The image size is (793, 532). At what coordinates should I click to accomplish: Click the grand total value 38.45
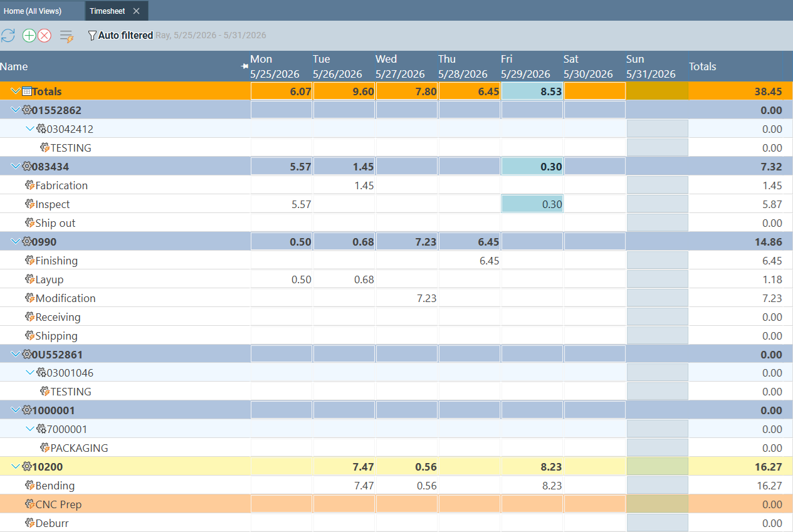(768, 91)
